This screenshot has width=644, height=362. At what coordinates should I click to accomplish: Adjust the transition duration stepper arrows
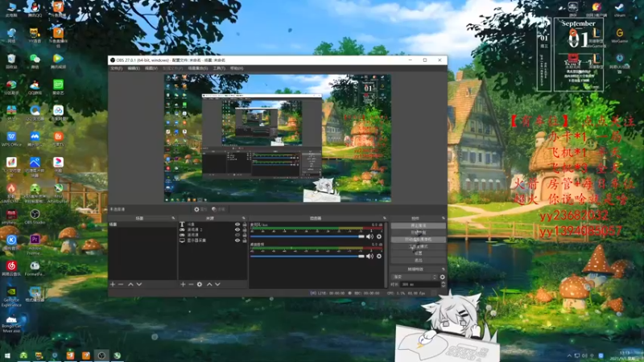click(x=444, y=284)
